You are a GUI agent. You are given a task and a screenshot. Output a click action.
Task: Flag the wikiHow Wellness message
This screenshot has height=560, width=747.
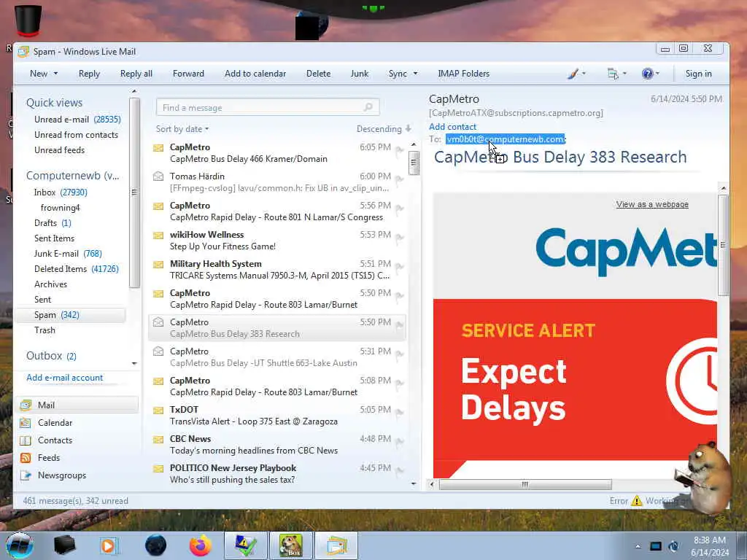click(399, 239)
